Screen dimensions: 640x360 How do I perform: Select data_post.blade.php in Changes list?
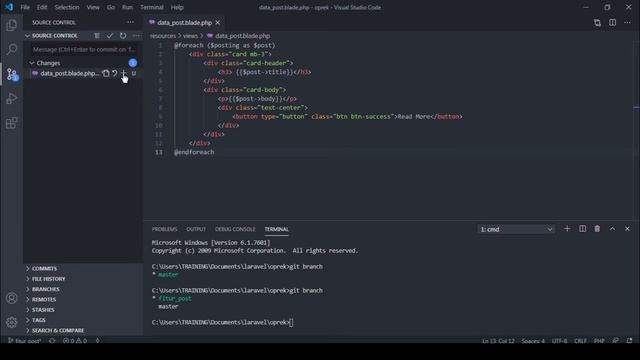click(x=70, y=73)
